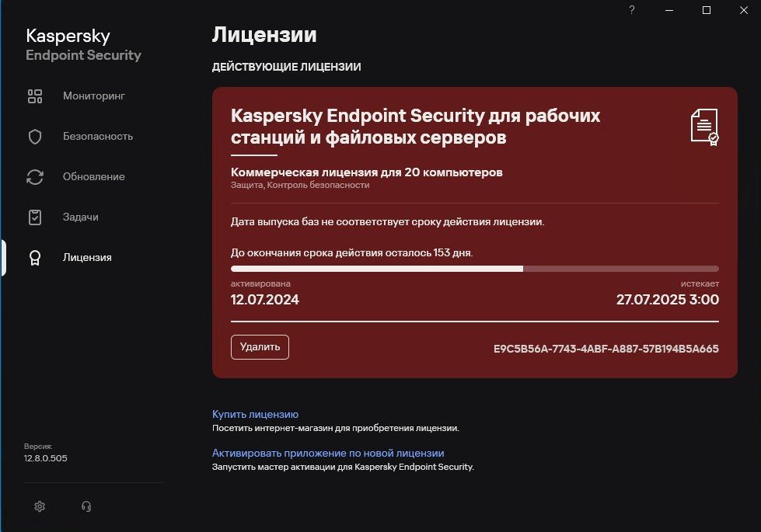Click the license certificate icon on card
The image size is (761, 532).
point(704,127)
